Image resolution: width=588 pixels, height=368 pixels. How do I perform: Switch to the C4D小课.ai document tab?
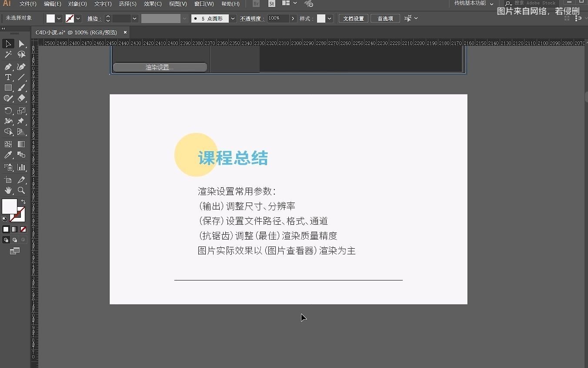click(76, 32)
